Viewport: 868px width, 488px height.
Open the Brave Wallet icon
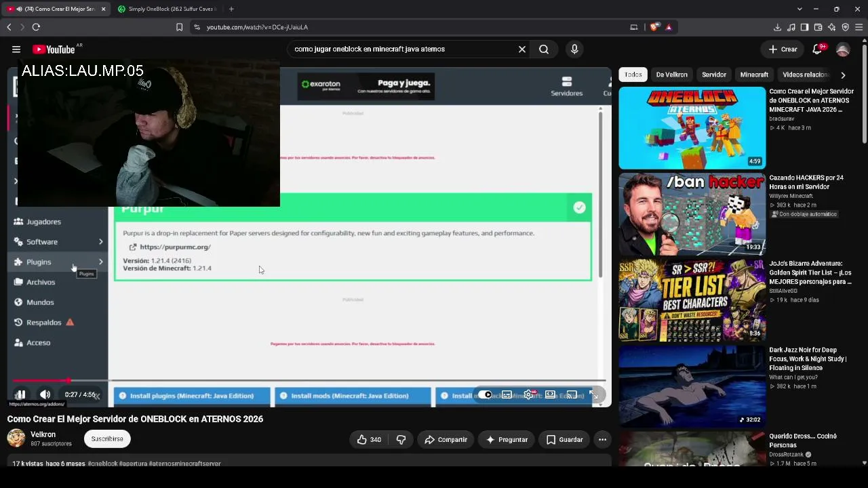818,27
